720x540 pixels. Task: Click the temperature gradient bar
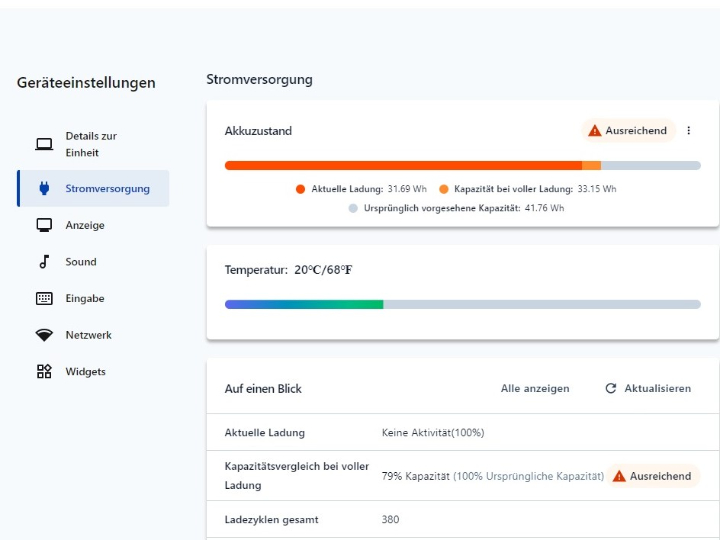[x=462, y=304]
